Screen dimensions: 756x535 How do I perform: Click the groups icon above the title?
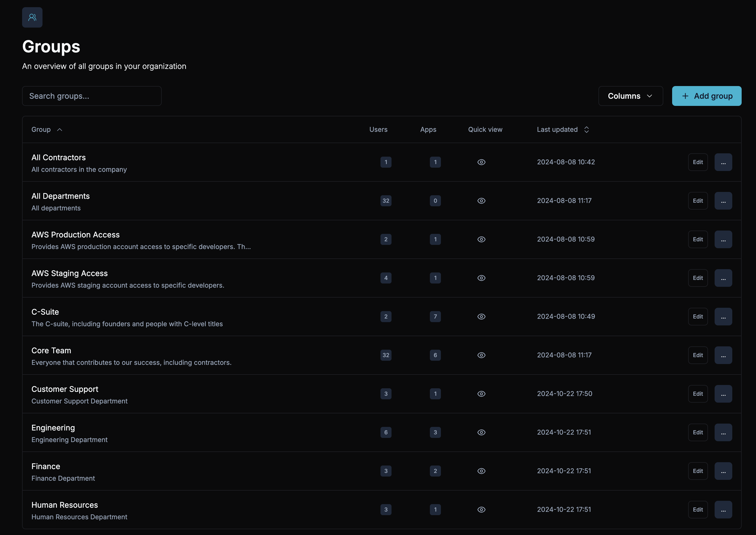[32, 17]
